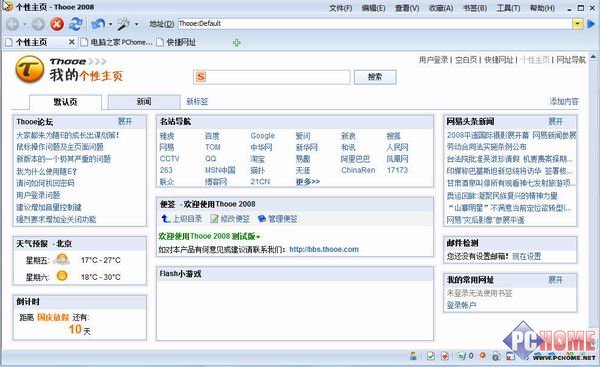The height and width of the screenshot is (367, 600).
Task: Open the magic wand dropdown arrow
Action: [136, 24]
